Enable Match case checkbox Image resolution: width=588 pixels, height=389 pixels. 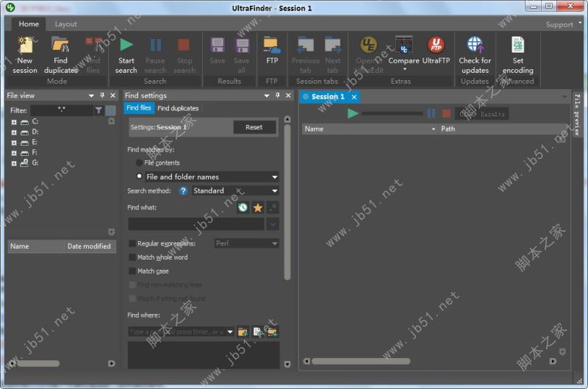(x=132, y=271)
